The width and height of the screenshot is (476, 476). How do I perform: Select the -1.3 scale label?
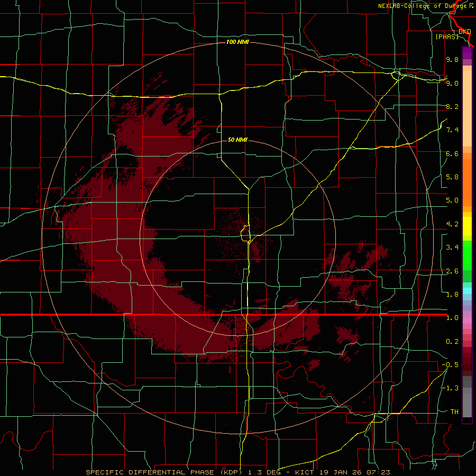point(450,388)
